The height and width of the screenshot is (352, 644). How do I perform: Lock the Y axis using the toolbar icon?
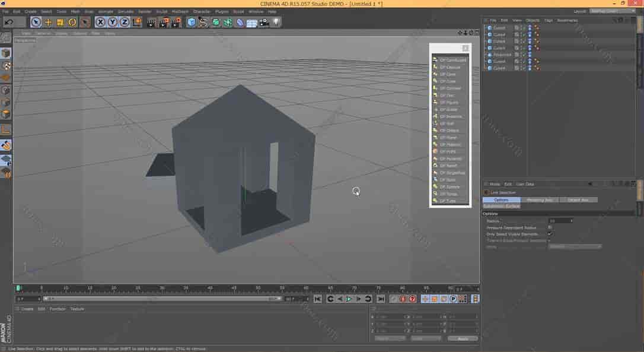tap(111, 22)
